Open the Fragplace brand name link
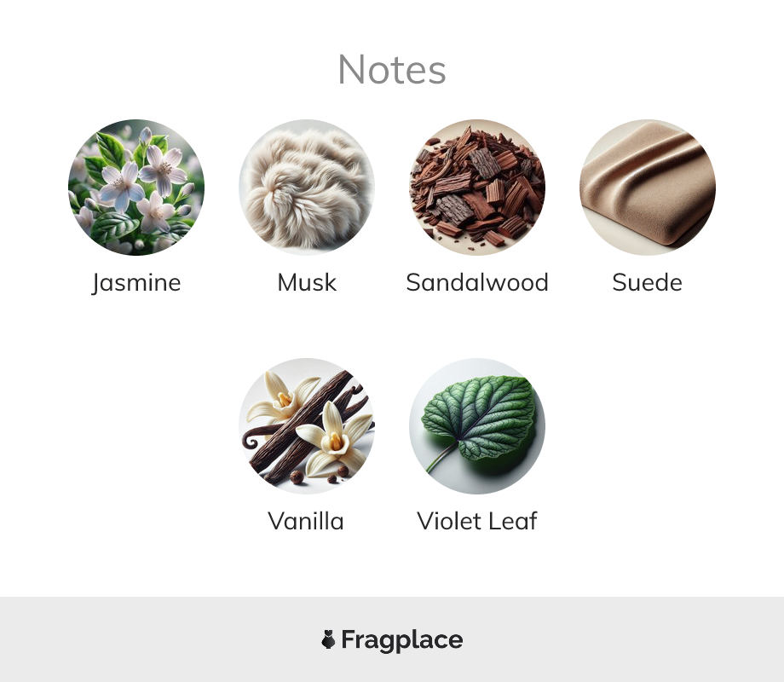This screenshot has width=784, height=682. pos(402,640)
